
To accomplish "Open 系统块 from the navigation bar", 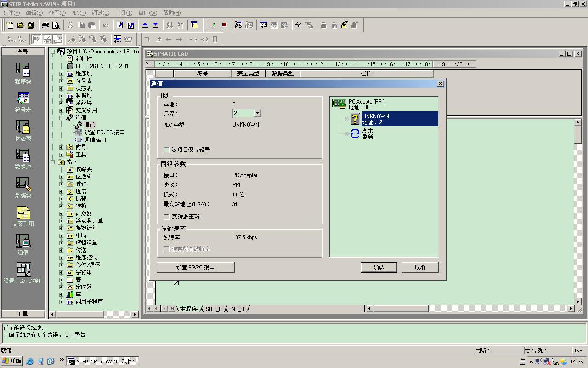I will (x=23, y=188).
